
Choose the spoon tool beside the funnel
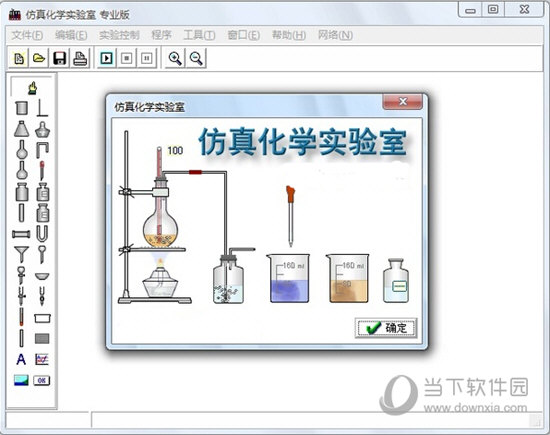[x=42, y=255]
